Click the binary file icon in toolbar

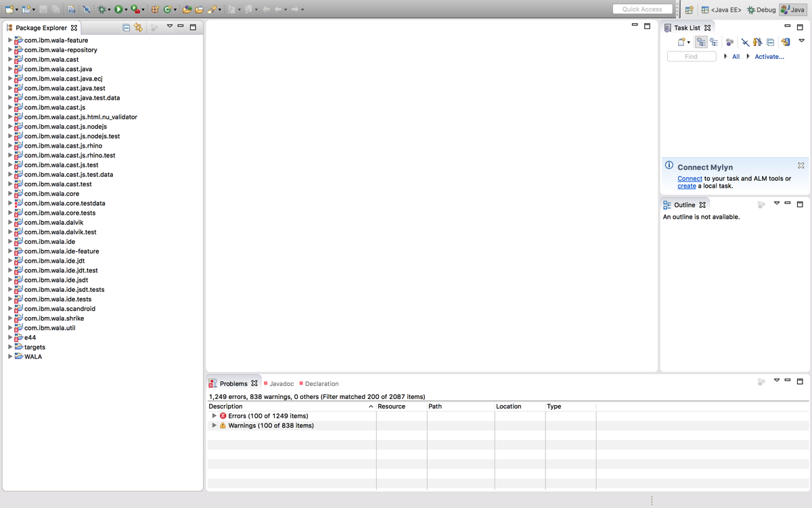(71, 9)
